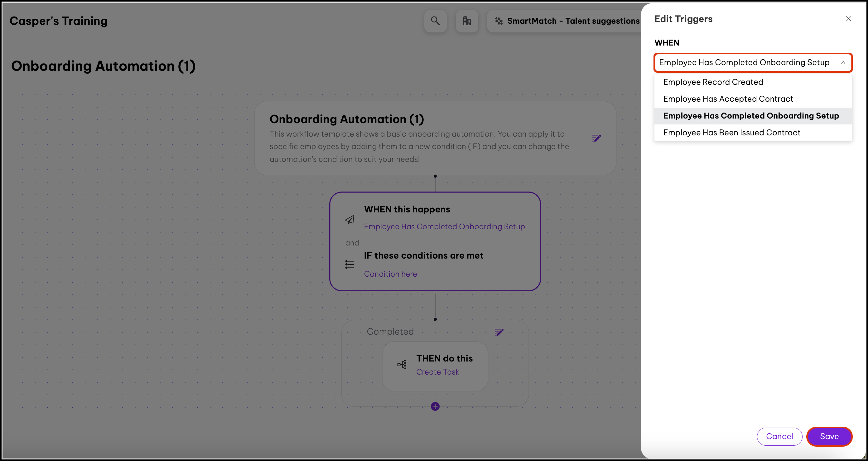Viewport: 868px width, 461px height.
Task: Edit the Completed step pencil icon
Action: (499, 332)
